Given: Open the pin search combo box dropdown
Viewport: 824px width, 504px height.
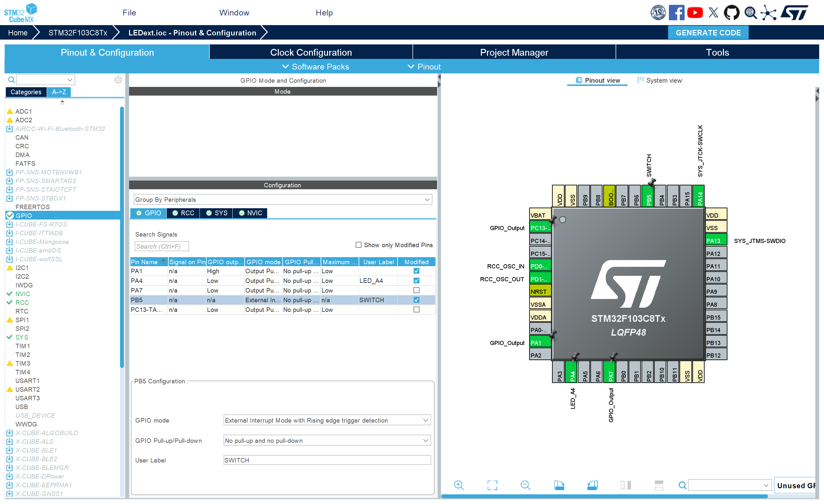Looking at the screenshot, I should pos(765,485).
